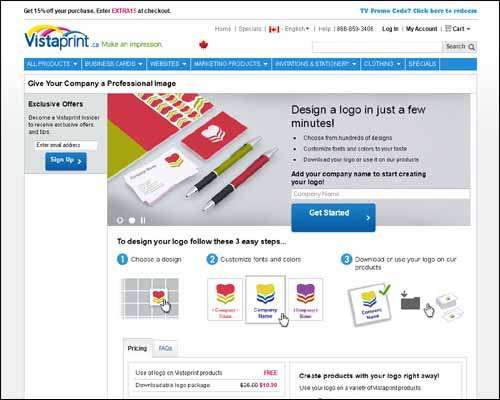The height and width of the screenshot is (400, 500).
Task: Click the TV Promo Code redeem link
Action: [x=418, y=11]
